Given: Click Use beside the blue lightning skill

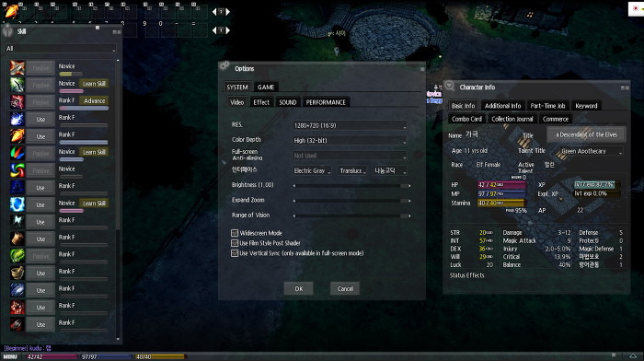Looking at the screenshot, I should point(40,119).
